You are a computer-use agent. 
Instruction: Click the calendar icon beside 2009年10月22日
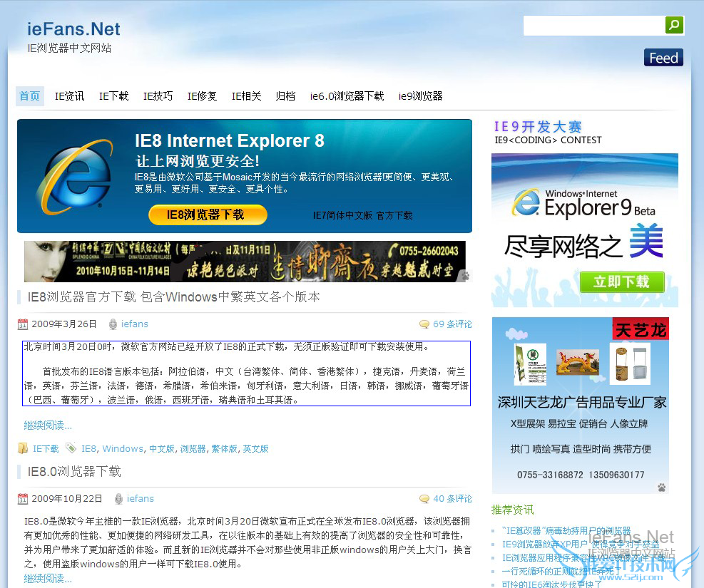22,498
